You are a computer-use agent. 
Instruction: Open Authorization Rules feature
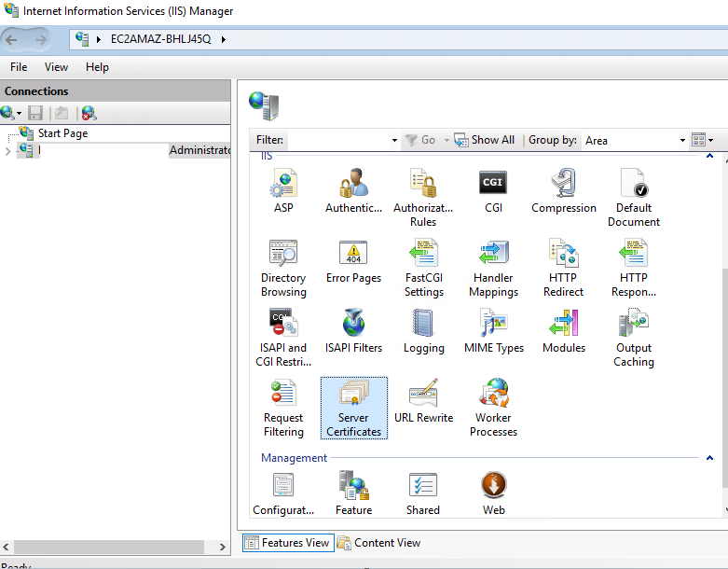click(423, 198)
